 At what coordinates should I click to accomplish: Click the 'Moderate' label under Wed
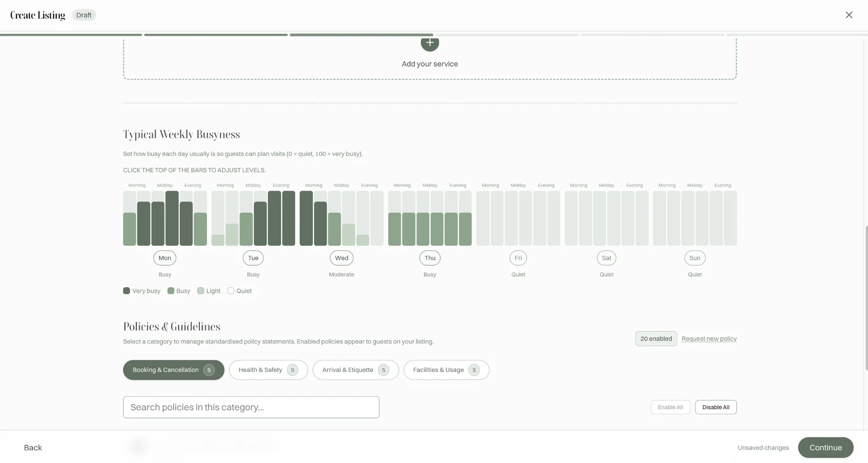(x=342, y=274)
